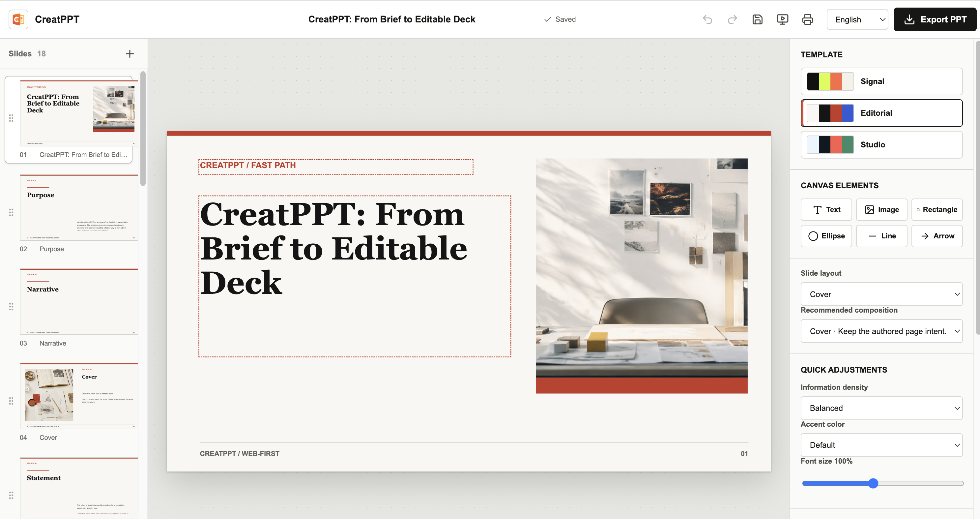Click the Slides 18 panel heading
This screenshot has width=980, height=519.
point(27,54)
